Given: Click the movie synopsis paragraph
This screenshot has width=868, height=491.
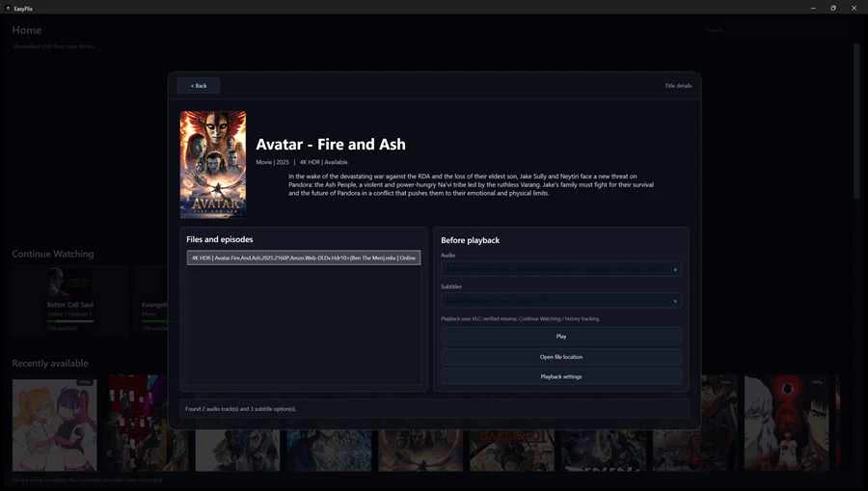Looking at the screenshot, I should [471, 185].
